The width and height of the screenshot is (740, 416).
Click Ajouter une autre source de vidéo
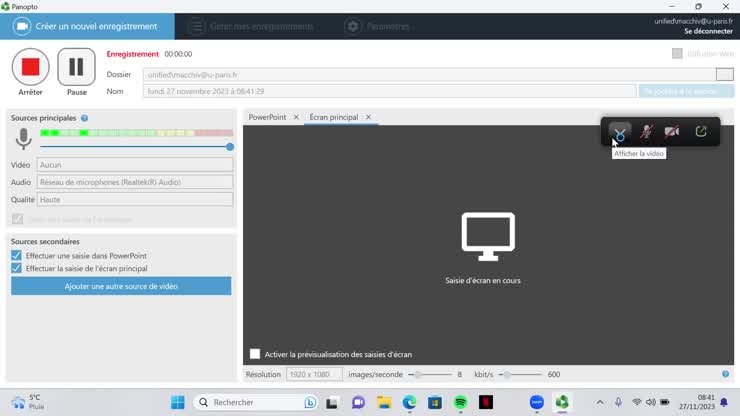121,286
